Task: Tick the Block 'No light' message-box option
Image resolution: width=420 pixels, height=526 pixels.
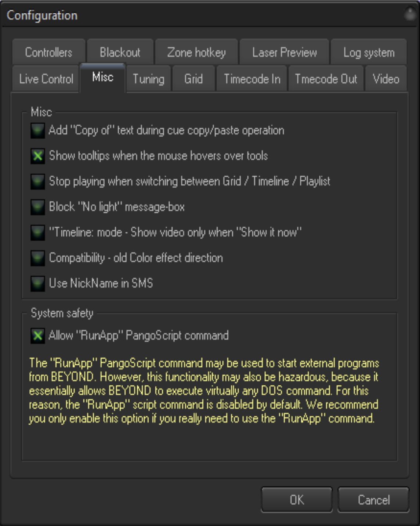Action: (37, 207)
